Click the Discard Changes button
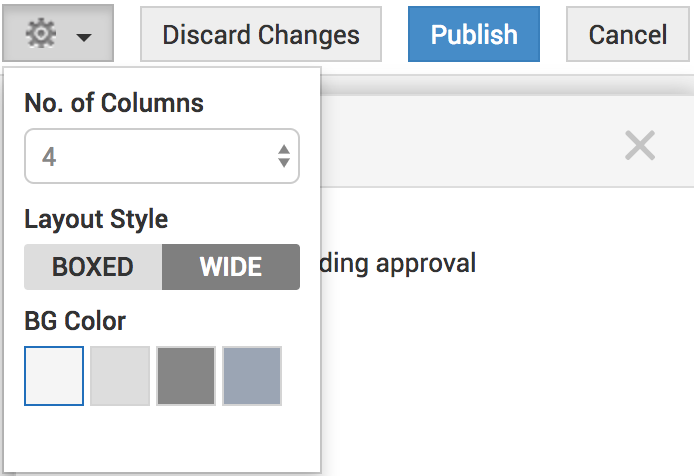Viewport: 694px width, 476px height. click(261, 34)
